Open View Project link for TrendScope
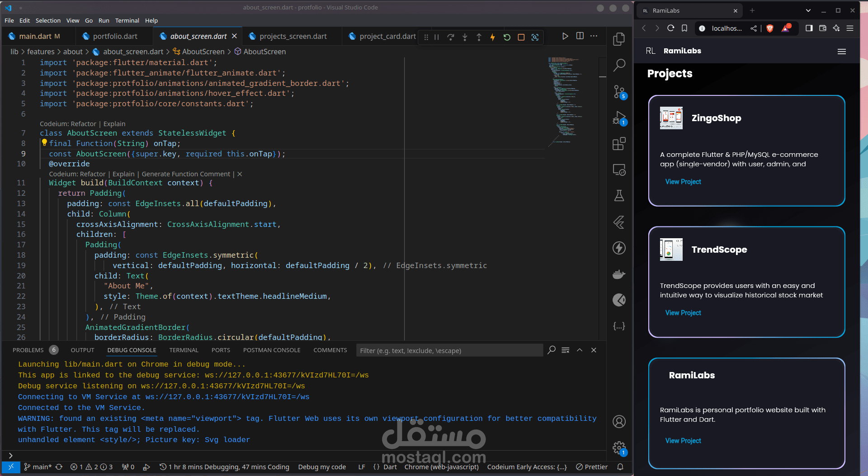 click(683, 313)
